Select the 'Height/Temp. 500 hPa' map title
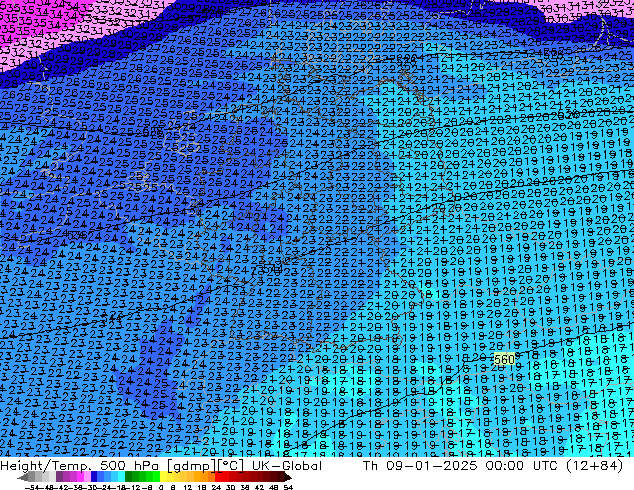Image resolution: width=634 pixels, height=490 pixels. tap(78, 466)
